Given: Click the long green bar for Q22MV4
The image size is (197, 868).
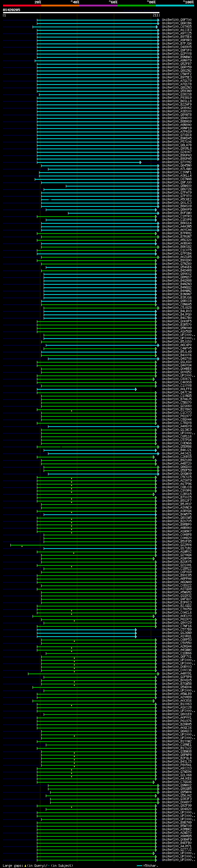Looking at the screenshot, I should (84, 545).
